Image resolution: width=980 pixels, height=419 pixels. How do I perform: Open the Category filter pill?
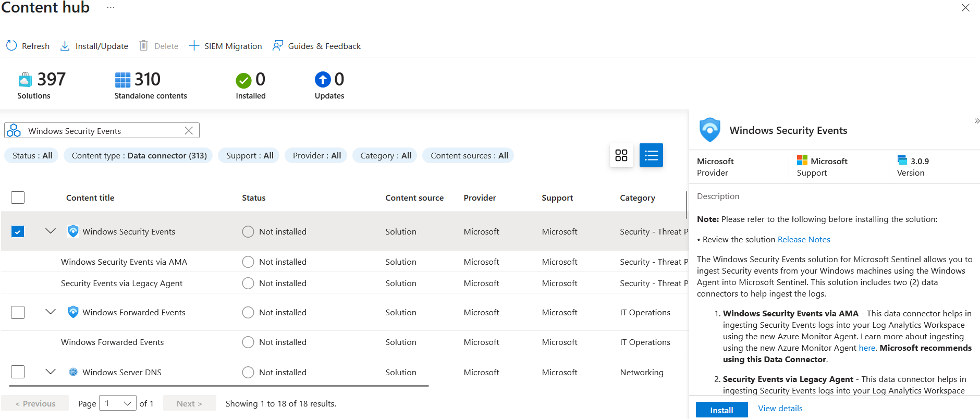point(386,155)
